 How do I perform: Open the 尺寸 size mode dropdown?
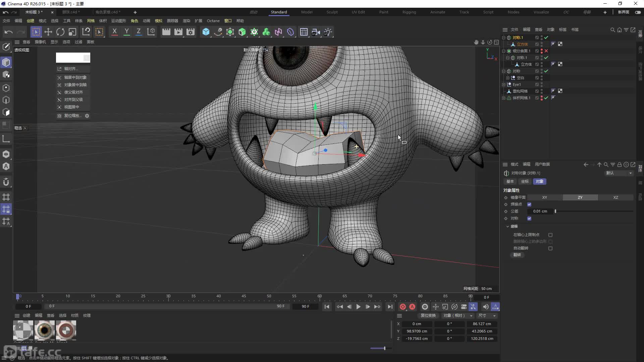(x=487, y=316)
